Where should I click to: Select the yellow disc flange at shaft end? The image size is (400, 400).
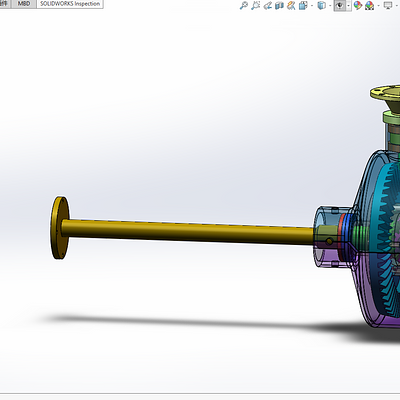tap(60, 227)
